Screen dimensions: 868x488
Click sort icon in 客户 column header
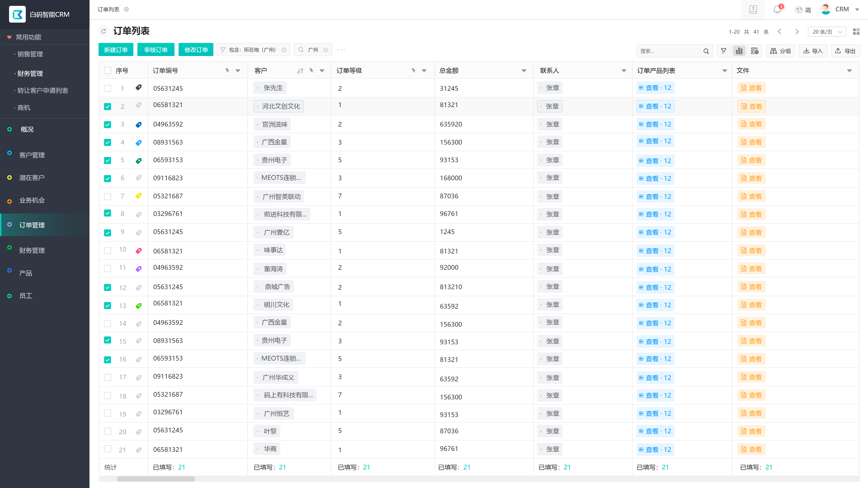300,71
